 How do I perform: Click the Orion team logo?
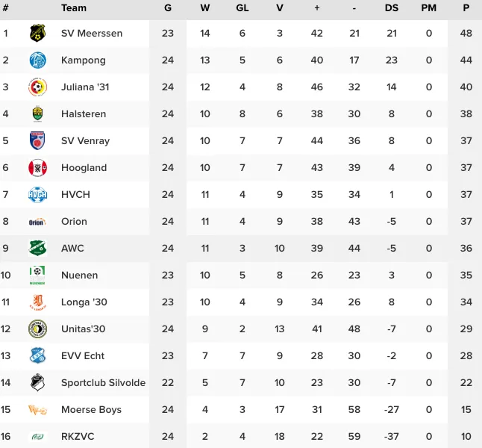point(37,221)
